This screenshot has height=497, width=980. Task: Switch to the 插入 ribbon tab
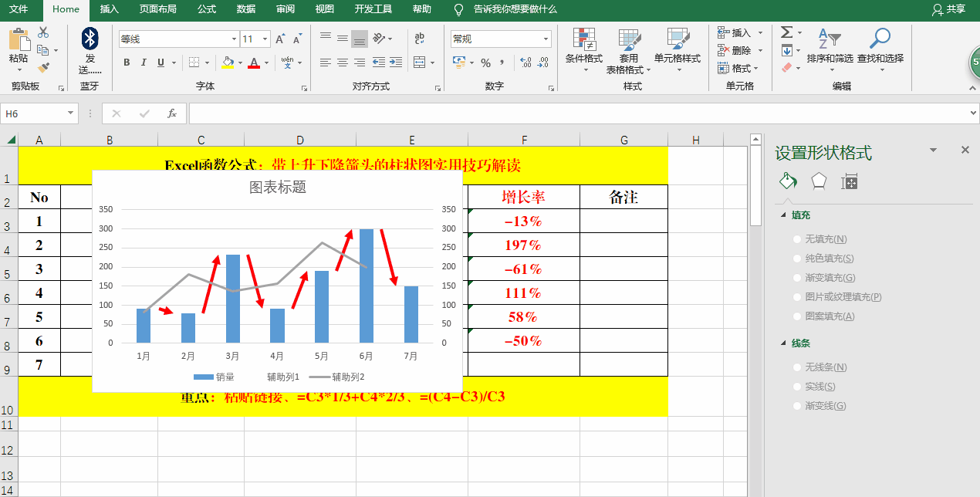click(x=110, y=9)
